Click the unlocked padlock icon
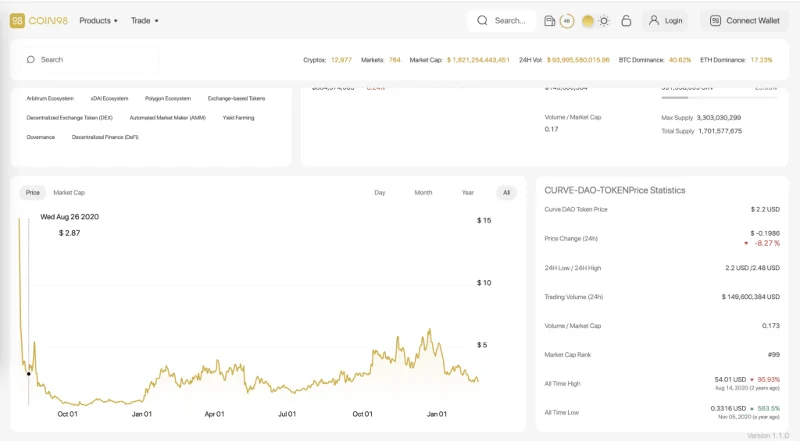Screen dimensions: 800x441 (x=626, y=20)
